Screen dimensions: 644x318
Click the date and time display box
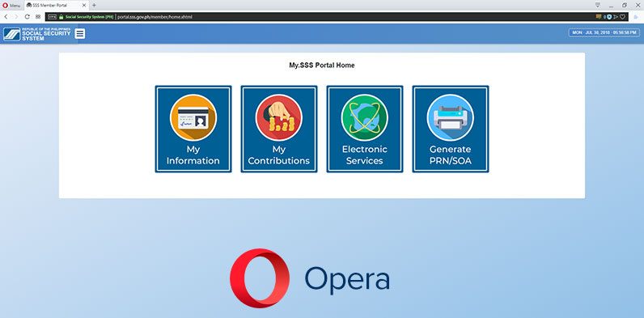(604, 32)
